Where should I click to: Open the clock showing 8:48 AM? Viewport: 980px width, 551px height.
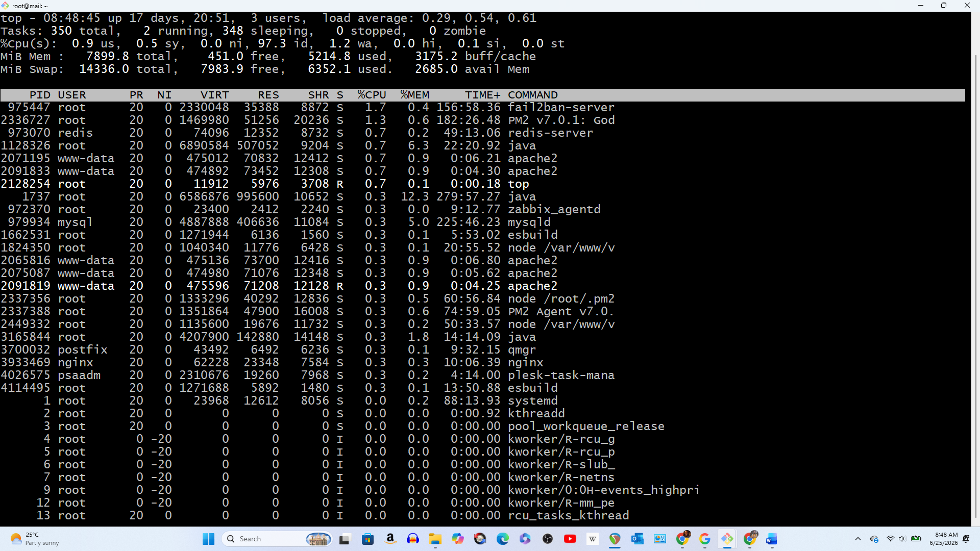[944, 539]
